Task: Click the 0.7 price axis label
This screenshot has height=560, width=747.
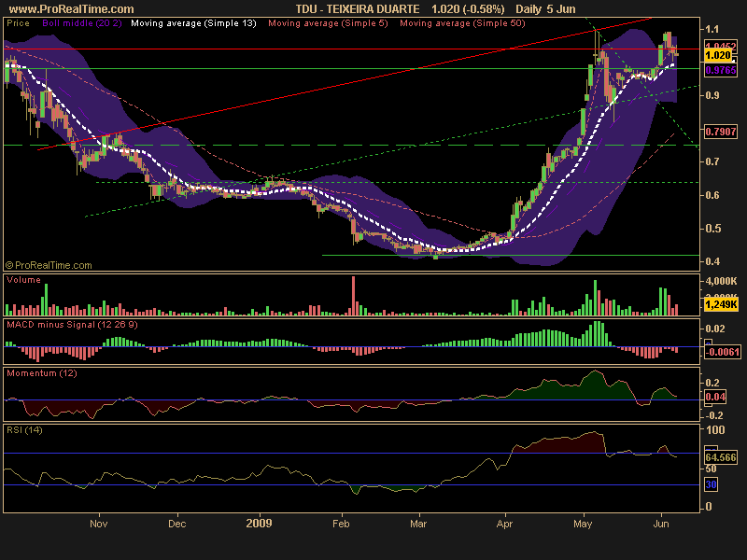Action: coord(712,161)
